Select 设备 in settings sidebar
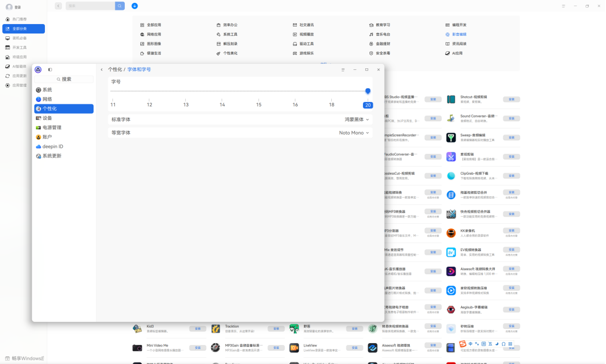Image resolution: width=606 pixels, height=364 pixels. (x=64, y=118)
